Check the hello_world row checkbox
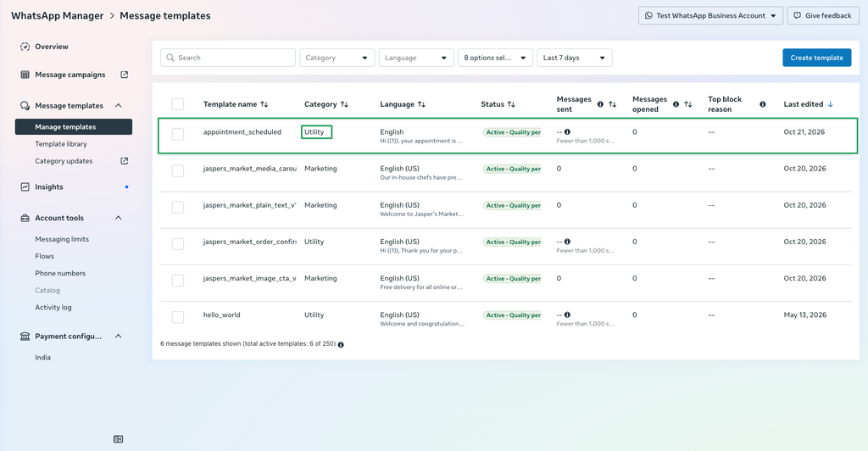The height and width of the screenshot is (451, 868). click(178, 316)
